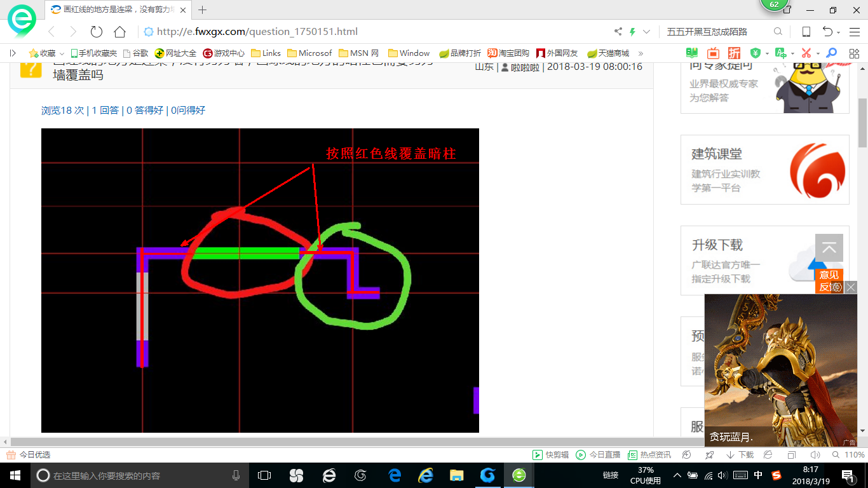This screenshot has width=868, height=488.
Task: Click the 0问得好 link
Action: click(188, 111)
